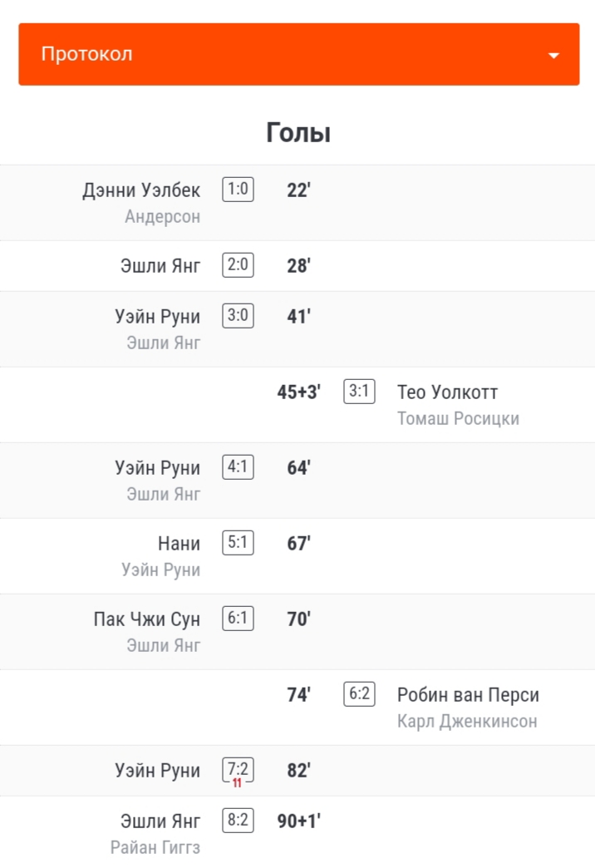
Task: Open player Робин ван Перси
Action: click(x=468, y=695)
